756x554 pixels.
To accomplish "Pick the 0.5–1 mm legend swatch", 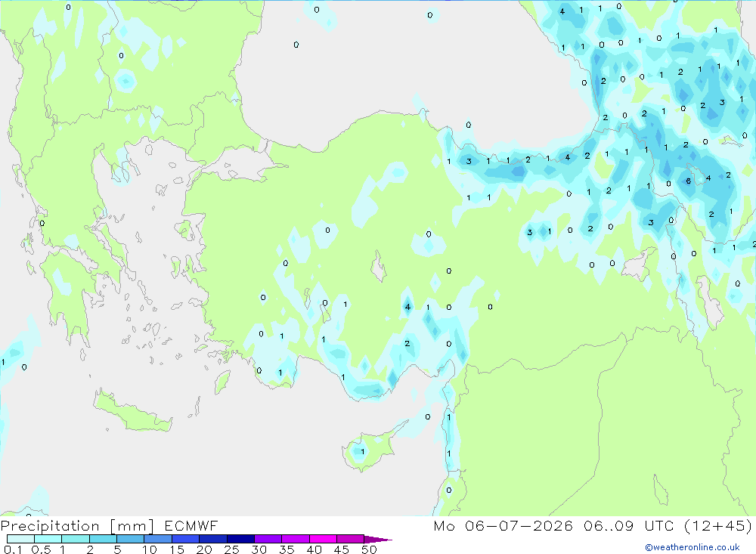I will 48,539.
